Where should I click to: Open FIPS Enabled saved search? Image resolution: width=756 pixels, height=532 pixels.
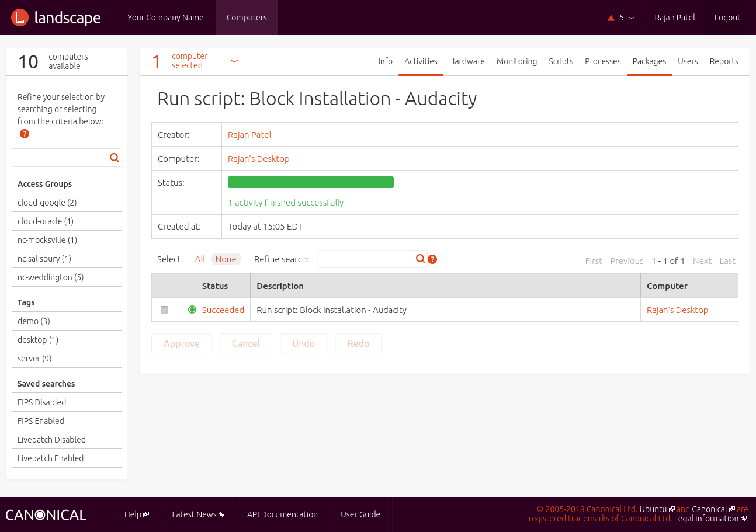(41, 421)
